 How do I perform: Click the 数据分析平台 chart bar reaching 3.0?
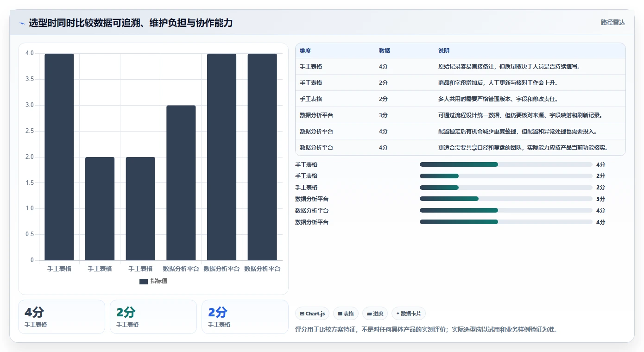point(181,183)
